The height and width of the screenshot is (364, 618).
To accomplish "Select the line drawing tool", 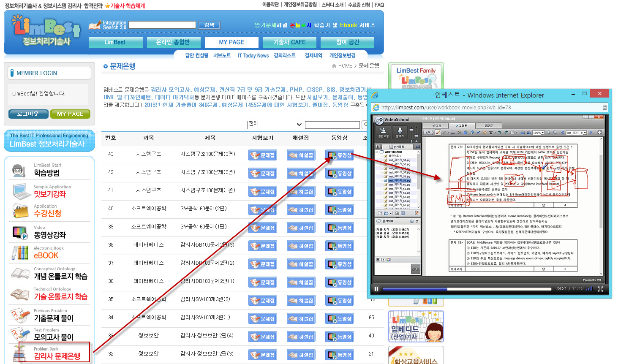I will tap(444, 133).
